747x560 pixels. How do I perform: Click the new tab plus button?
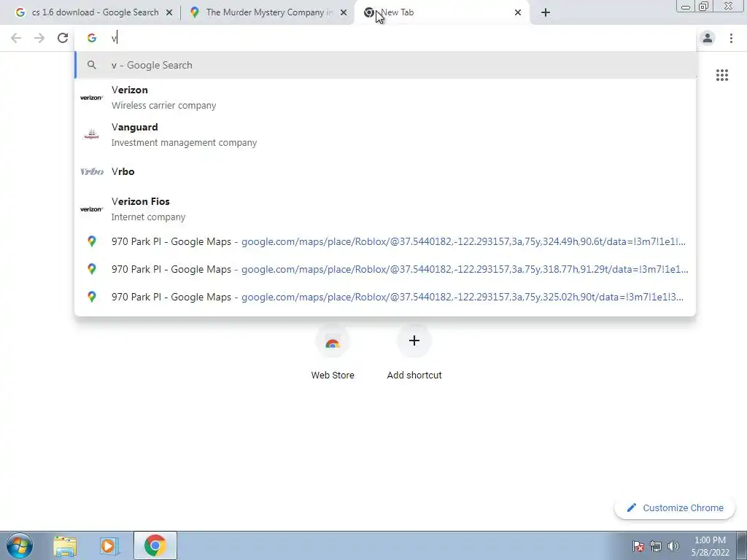coord(546,12)
